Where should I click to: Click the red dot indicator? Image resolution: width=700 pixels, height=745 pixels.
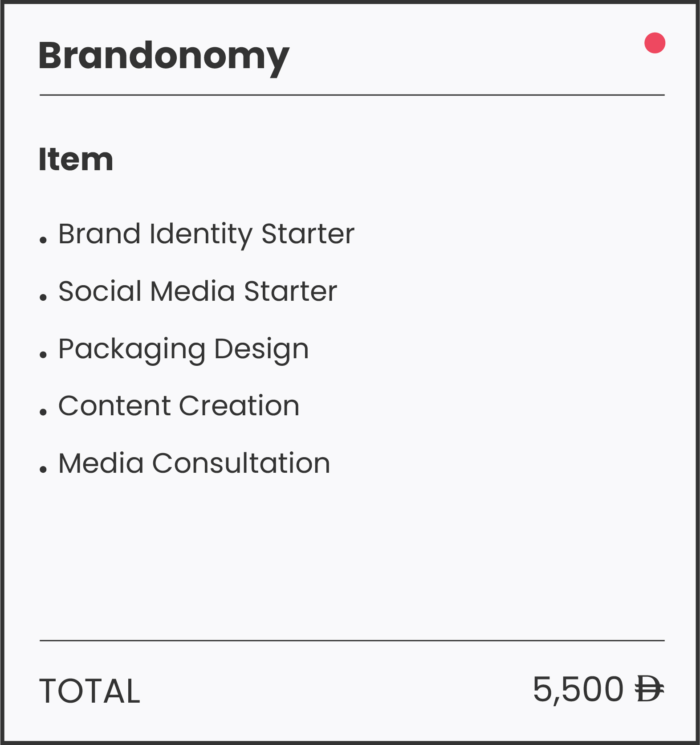point(655,43)
